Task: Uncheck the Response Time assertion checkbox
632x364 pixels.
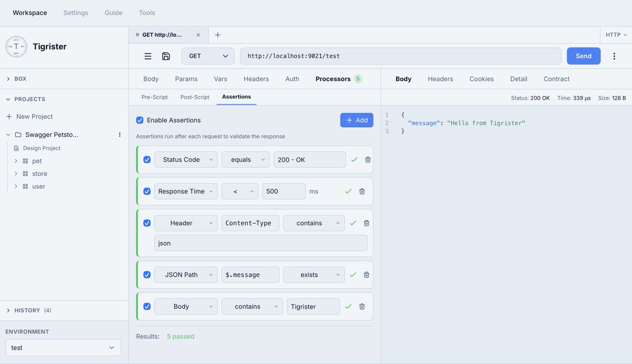Action: (x=147, y=191)
